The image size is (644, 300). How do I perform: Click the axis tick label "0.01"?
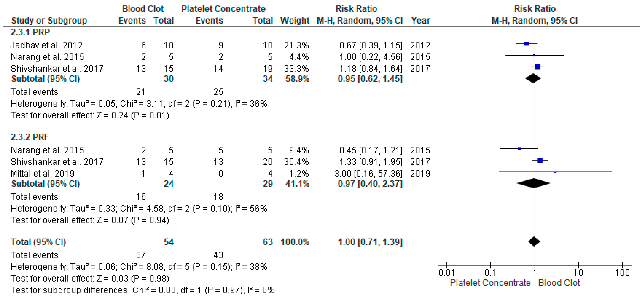click(x=447, y=272)
